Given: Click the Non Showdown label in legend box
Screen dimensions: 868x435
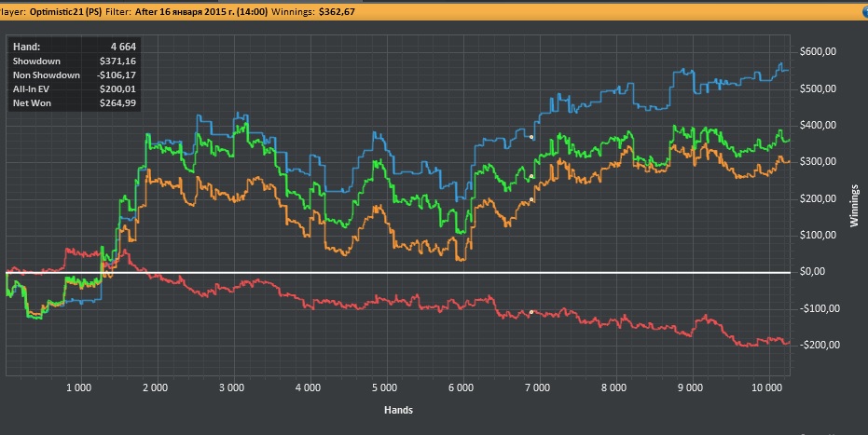Looking at the screenshot, I should point(47,75).
